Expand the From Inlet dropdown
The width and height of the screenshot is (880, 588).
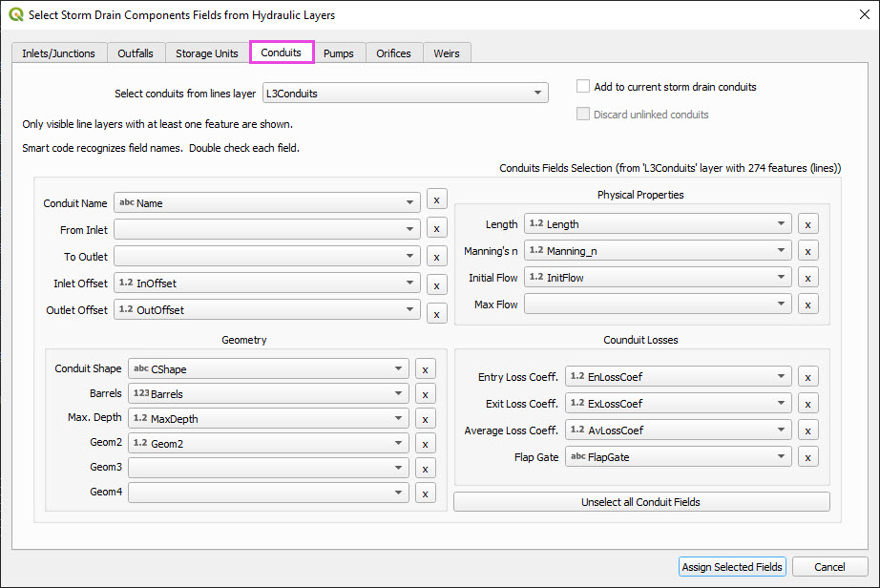267,230
